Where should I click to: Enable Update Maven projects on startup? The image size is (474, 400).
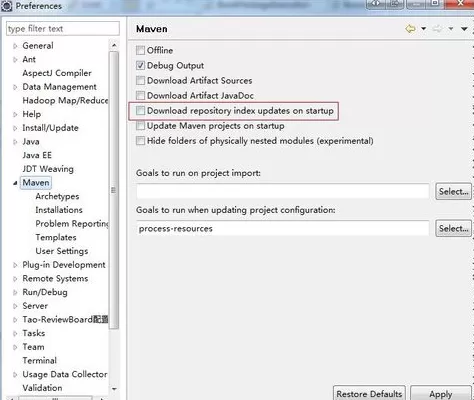pos(140,126)
